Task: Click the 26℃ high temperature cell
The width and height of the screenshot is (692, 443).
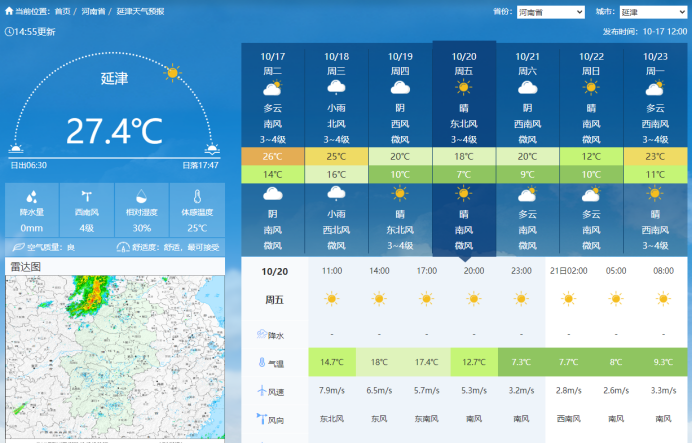Action: point(273,157)
